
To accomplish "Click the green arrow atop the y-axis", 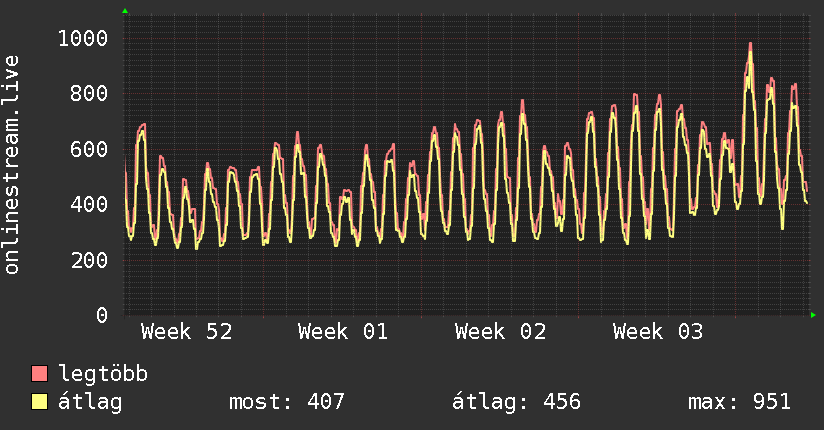I will (x=125, y=11).
